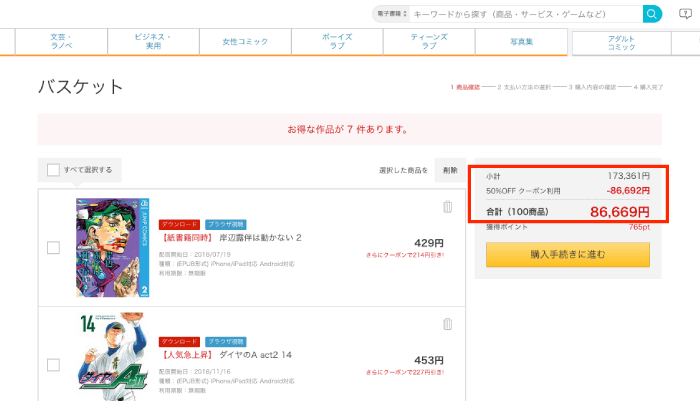
Task: Select checkbox for 岸辺露伴は動かない 2
Action: [53, 248]
